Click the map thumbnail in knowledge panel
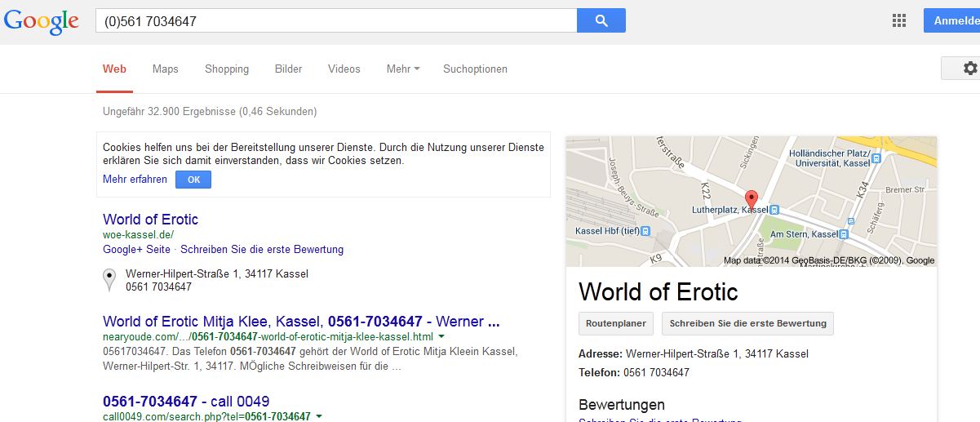This screenshot has width=980, height=422. tap(751, 202)
